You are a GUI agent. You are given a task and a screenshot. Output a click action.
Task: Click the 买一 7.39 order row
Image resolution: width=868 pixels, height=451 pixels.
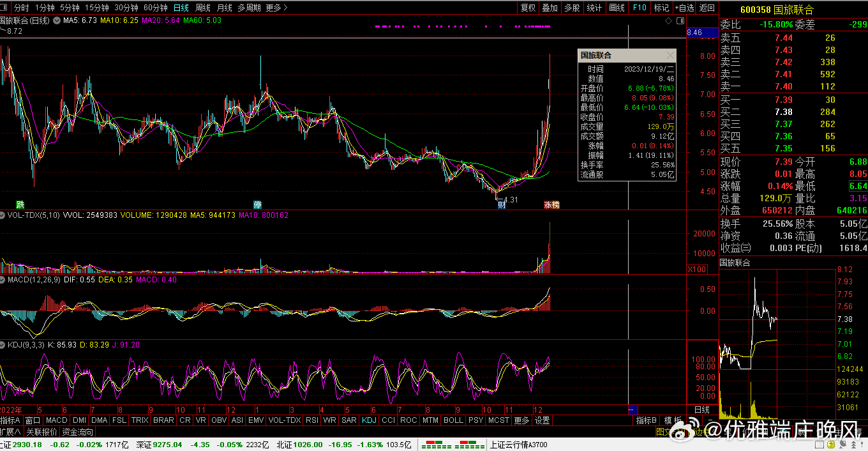[793, 100]
